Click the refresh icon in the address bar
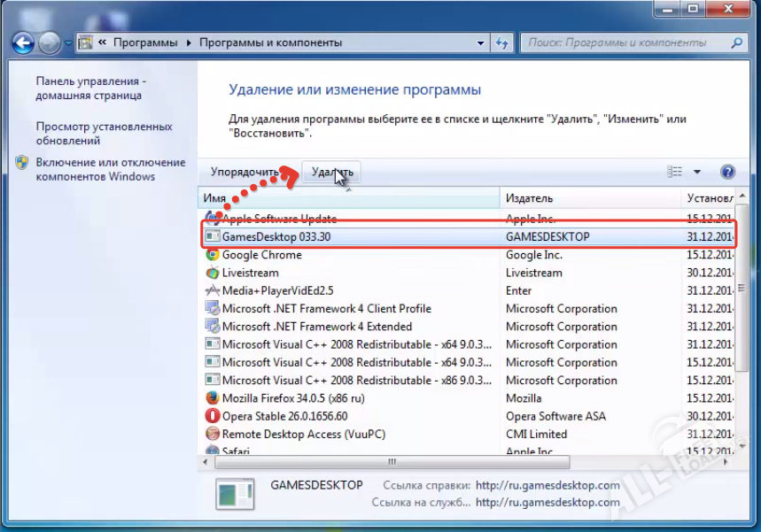The image size is (761, 532). point(502,42)
